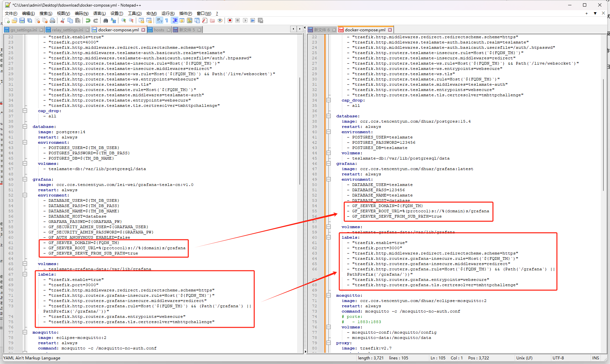
Task: Click the down-triangle button near menu bar
Action: (x=595, y=14)
